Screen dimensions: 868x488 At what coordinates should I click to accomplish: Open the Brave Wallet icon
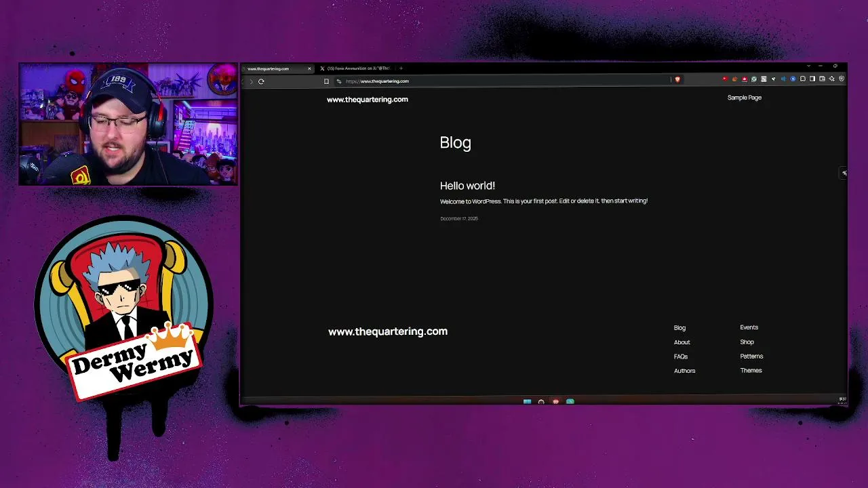pos(822,79)
